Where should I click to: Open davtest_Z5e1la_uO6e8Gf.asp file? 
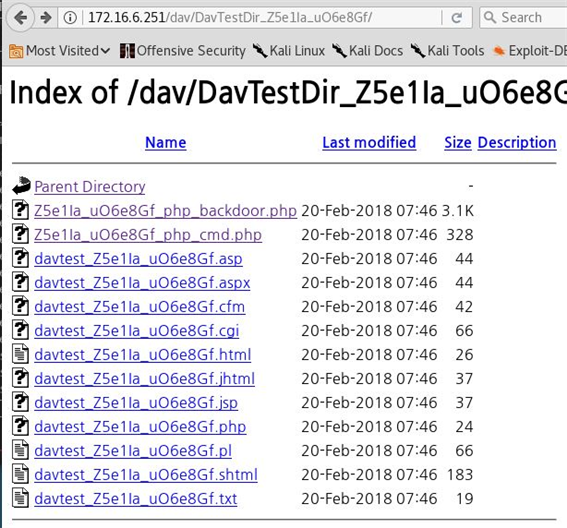coord(138,259)
